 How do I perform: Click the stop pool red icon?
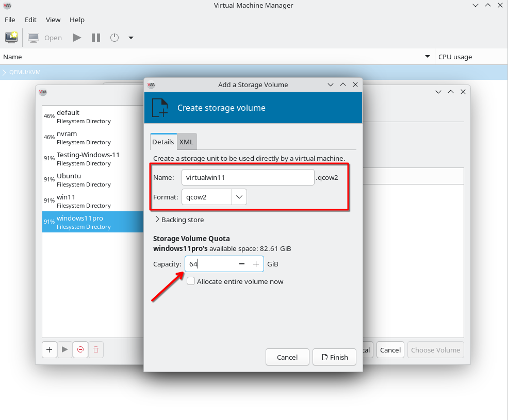tap(80, 350)
